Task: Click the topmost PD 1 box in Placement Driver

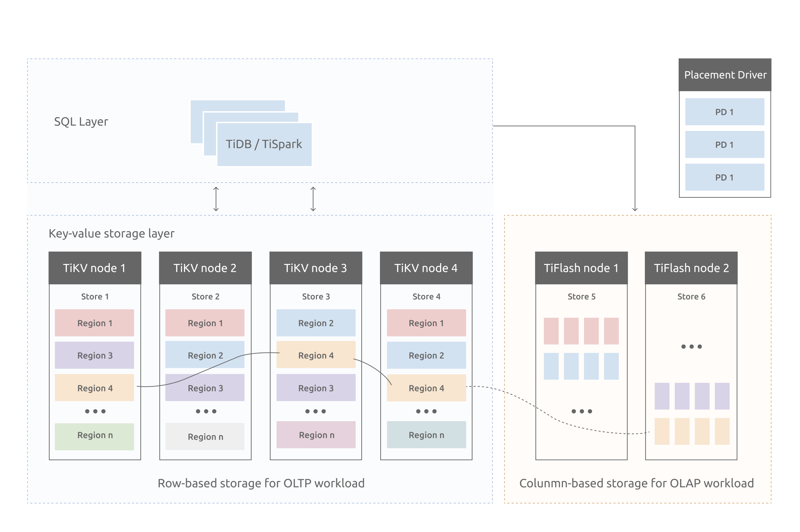Action: (x=724, y=112)
